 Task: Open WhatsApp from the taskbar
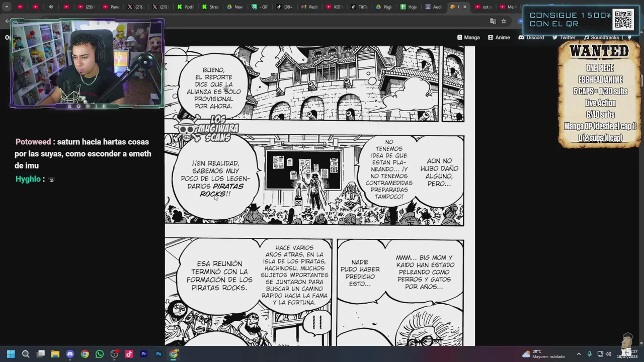(100, 354)
